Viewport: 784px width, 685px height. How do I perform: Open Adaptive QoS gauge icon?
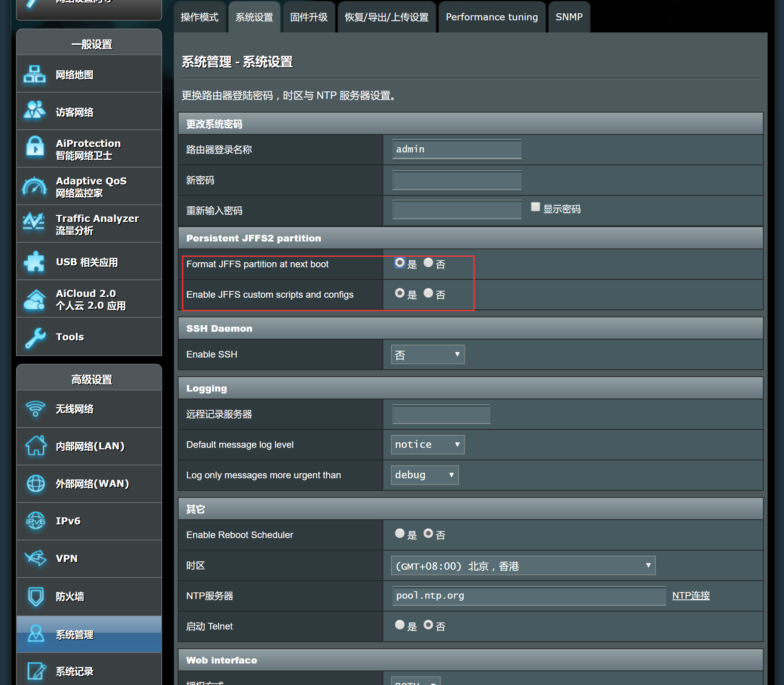pyautogui.click(x=34, y=186)
